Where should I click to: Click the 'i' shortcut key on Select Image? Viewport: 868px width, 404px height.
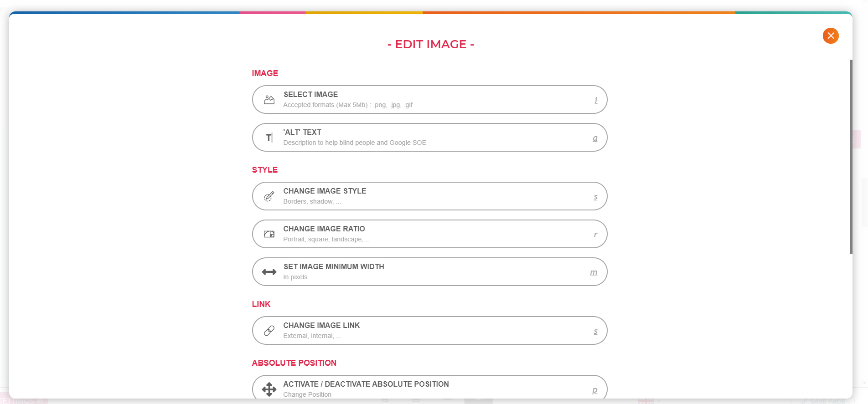click(596, 100)
